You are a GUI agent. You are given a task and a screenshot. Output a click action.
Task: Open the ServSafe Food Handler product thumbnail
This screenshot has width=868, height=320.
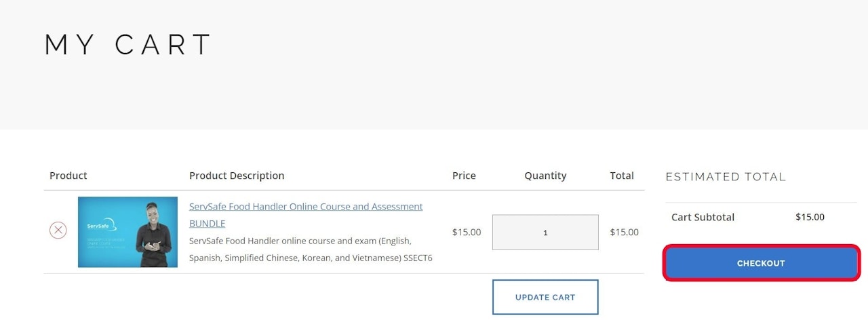[127, 232]
